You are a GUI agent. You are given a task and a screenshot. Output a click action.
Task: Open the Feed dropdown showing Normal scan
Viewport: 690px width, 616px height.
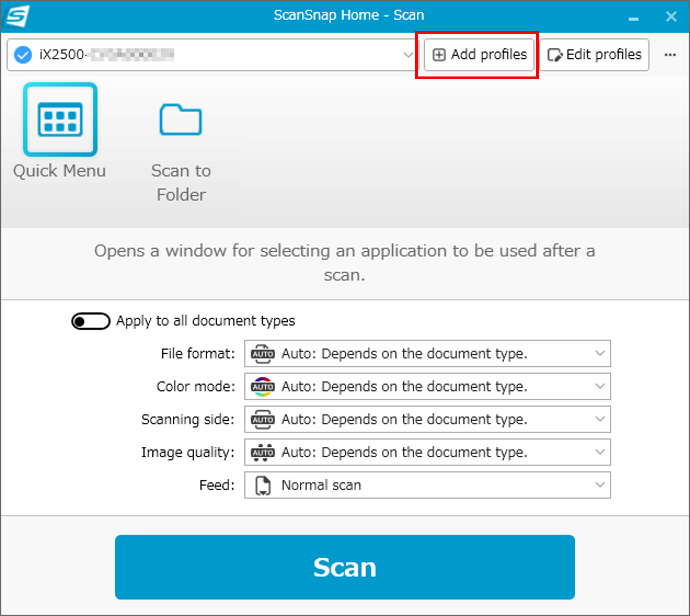(x=428, y=485)
